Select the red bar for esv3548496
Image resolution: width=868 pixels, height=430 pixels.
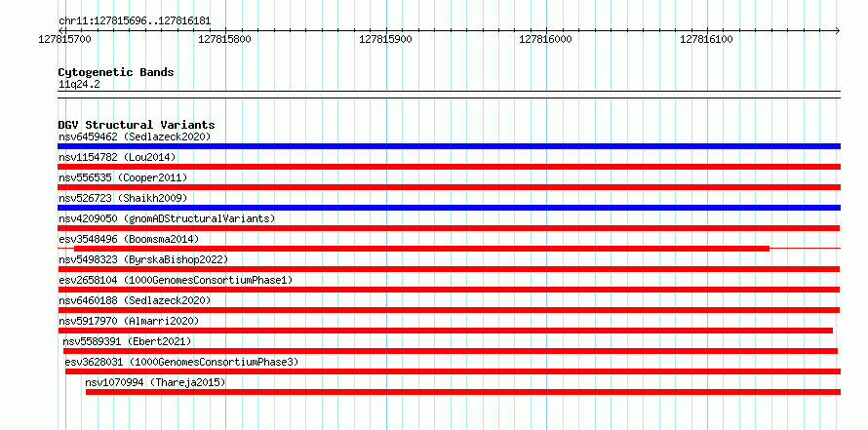pyautogui.click(x=422, y=249)
